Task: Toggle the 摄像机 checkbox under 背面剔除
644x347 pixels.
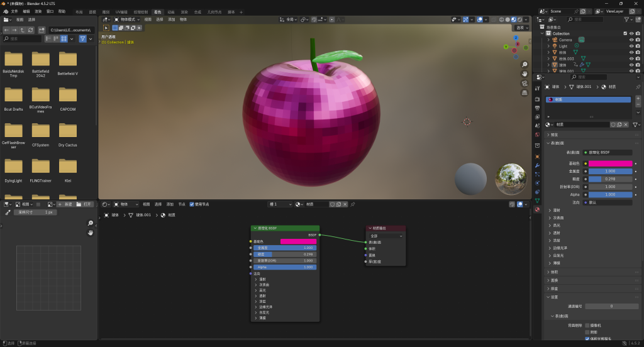Action: [587, 325]
